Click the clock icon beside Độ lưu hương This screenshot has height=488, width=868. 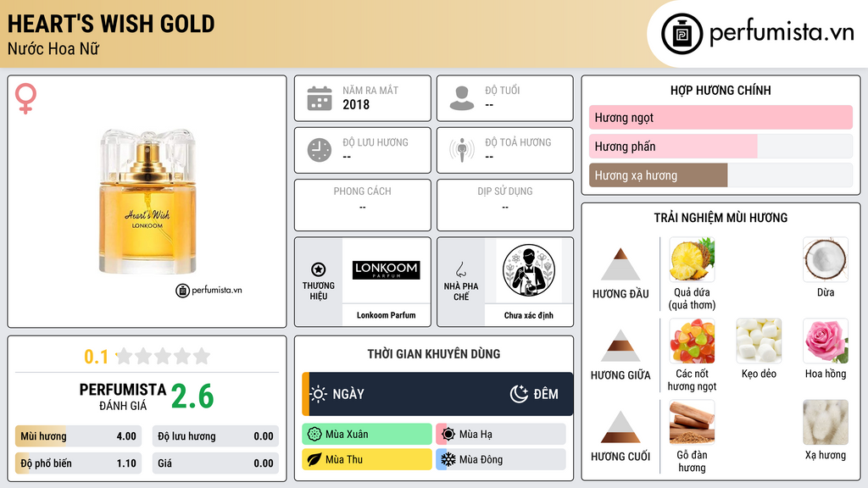pyautogui.click(x=320, y=150)
